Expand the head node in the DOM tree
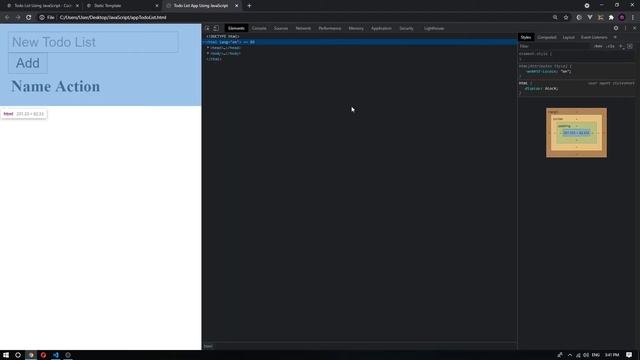Image resolution: width=640 pixels, height=360 pixels. (208, 48)
